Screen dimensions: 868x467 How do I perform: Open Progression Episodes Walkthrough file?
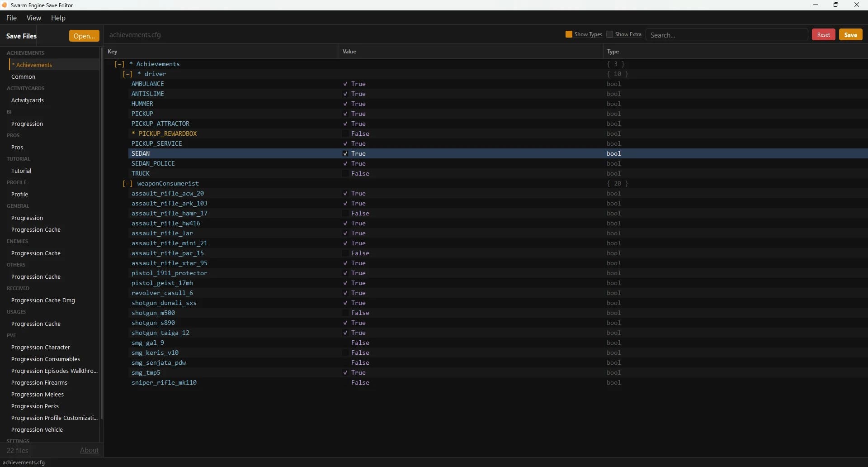click(54, 371)
